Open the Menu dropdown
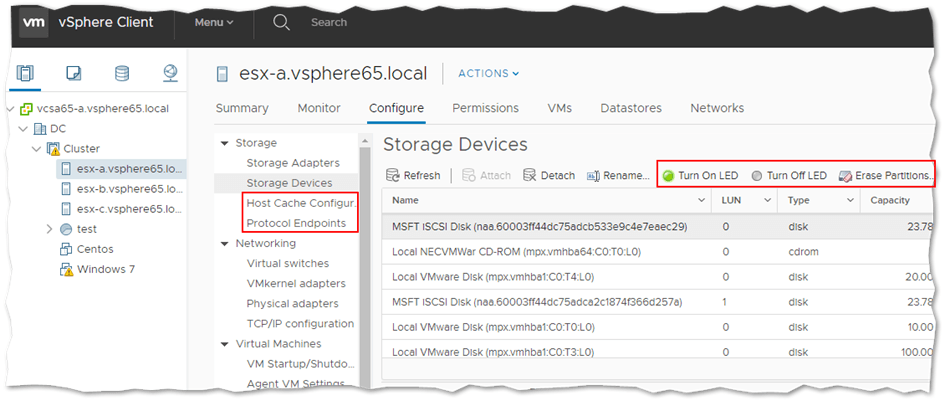Viewport: 945px width, 401px height. [x=213, y=22]
